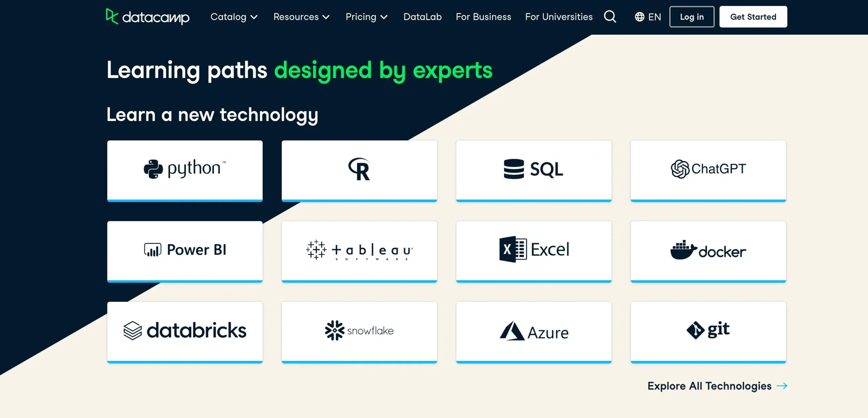The width and height of the screenshot is (868, 418).
Task: Click the SQL learning path icon
Action: tap(534, 169)
